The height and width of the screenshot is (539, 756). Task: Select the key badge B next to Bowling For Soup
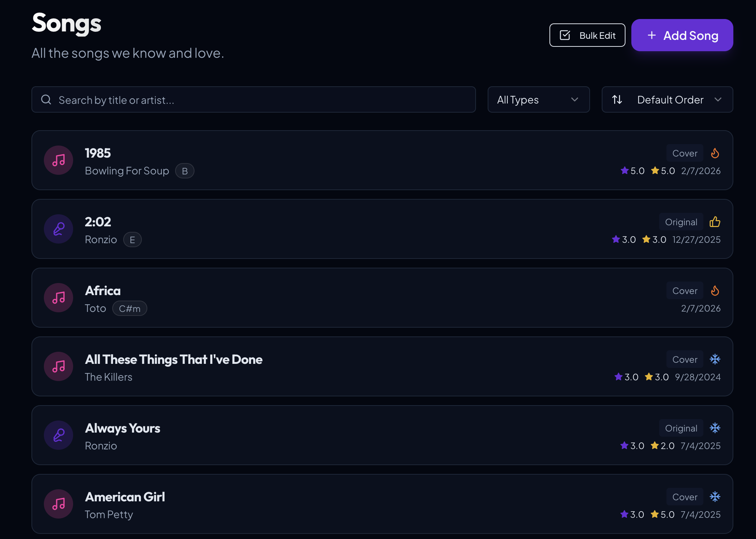[185, 170]
